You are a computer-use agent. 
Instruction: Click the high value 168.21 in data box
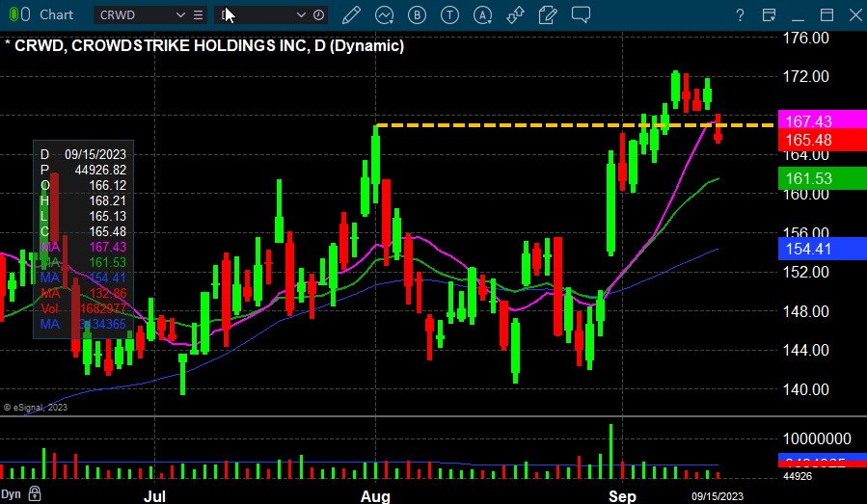107,200
